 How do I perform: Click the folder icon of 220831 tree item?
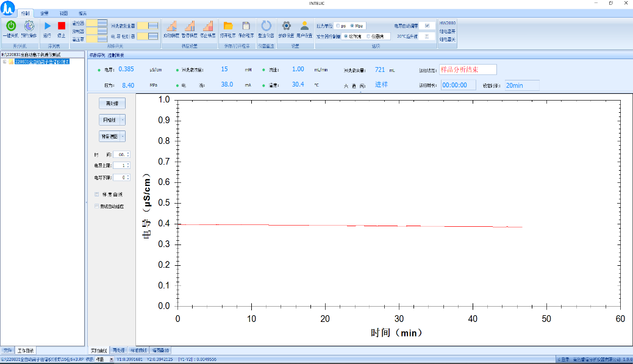coord(12,62)
